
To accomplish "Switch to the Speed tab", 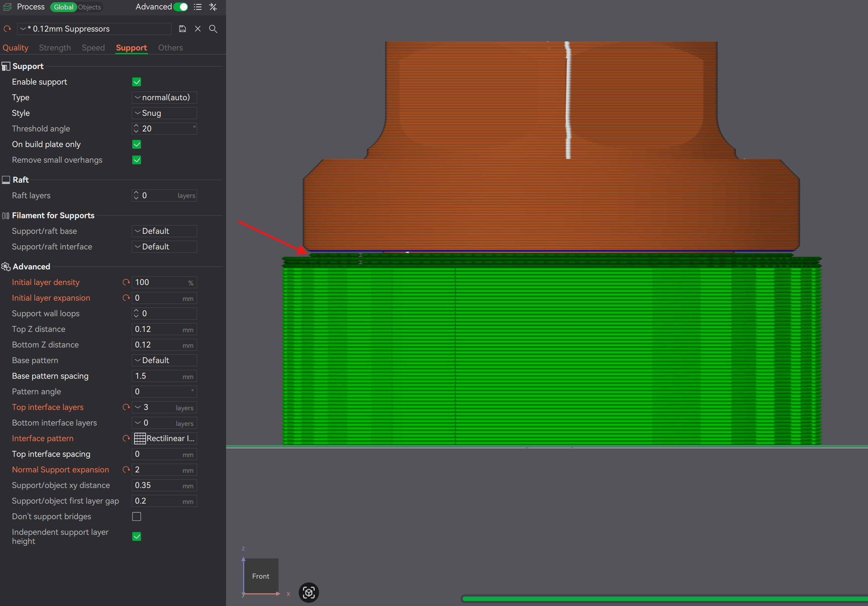I will (x=93, y=48).
